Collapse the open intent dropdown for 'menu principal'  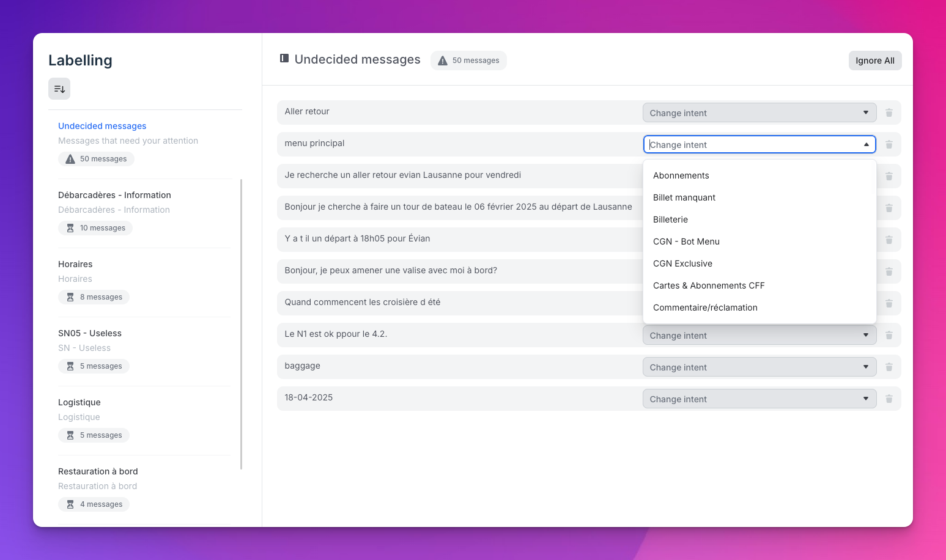[867, 144]
